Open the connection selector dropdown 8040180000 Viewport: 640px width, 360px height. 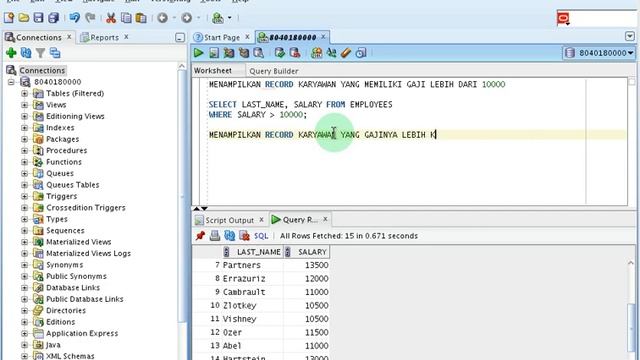point(599,53)
